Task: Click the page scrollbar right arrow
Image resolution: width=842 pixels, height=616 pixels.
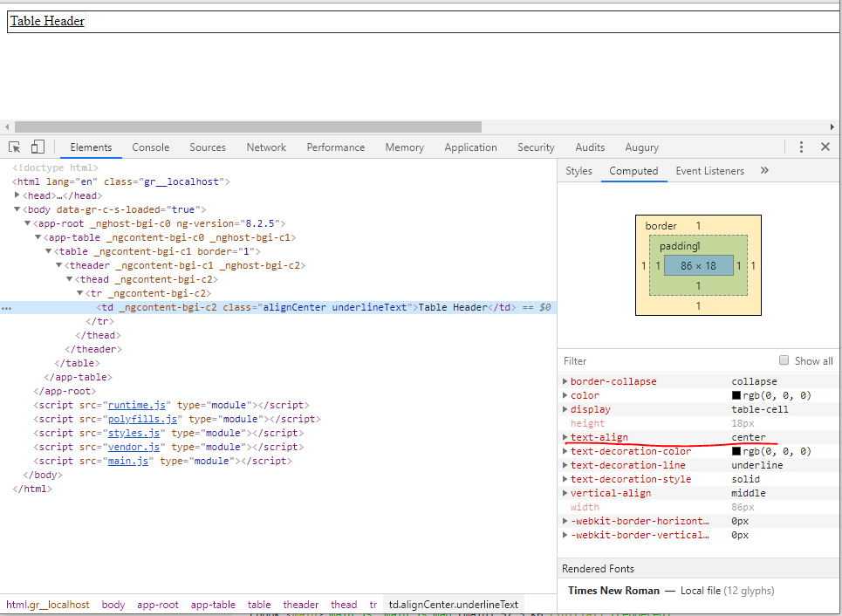Action: [832, 127]
